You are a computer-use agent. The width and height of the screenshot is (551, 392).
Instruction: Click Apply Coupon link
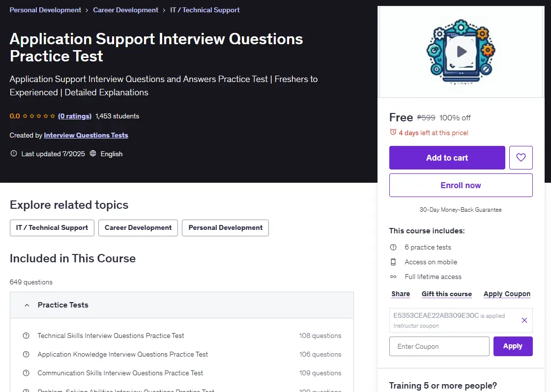[x=507, y=294]
